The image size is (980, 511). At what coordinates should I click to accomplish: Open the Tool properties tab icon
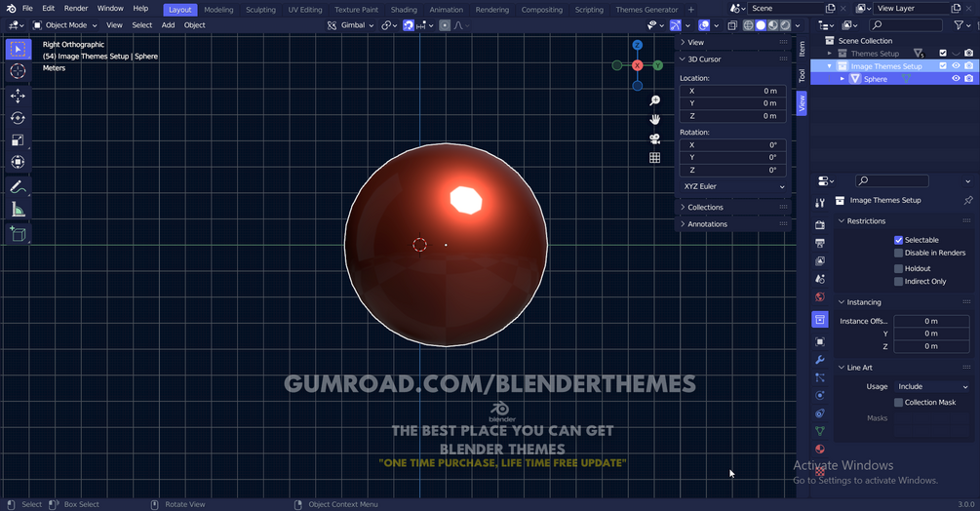pyautogui.click(x=820, y=203)
